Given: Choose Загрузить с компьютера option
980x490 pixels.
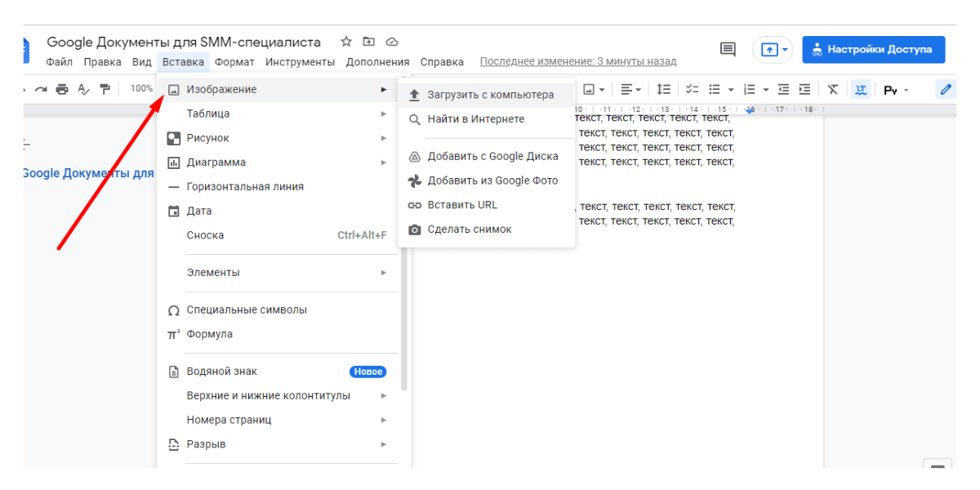Looking at the screenshot, I should 490,95.
